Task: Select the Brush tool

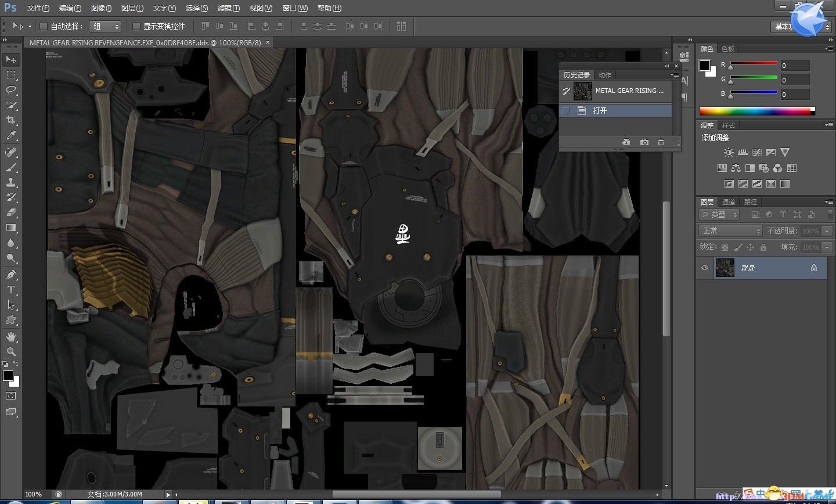Action: (10, 167)
